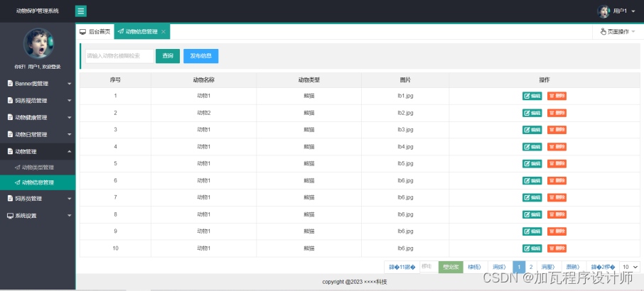This screenshot has width=644, height=291.
Task: Click the 动物保护管理系统 title
Action: point(38,11)
